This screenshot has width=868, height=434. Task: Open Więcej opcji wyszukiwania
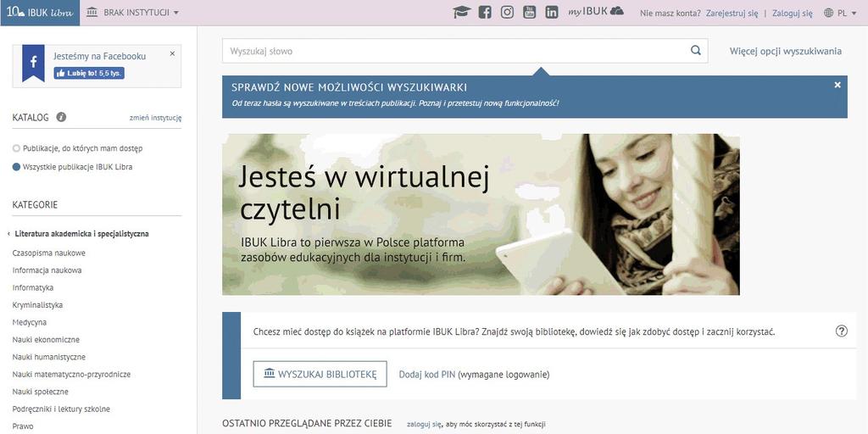786,51
